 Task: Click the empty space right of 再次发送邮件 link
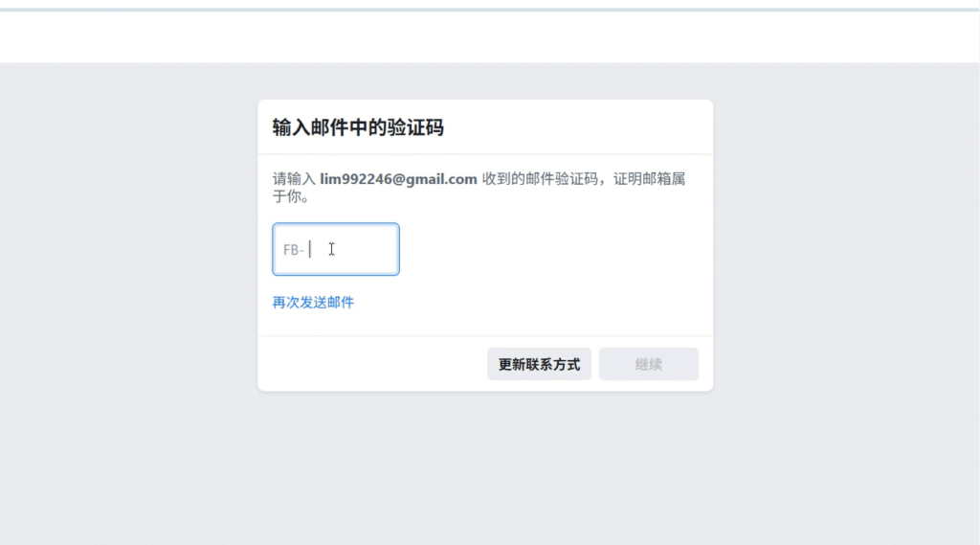click(x=526, y=303)
